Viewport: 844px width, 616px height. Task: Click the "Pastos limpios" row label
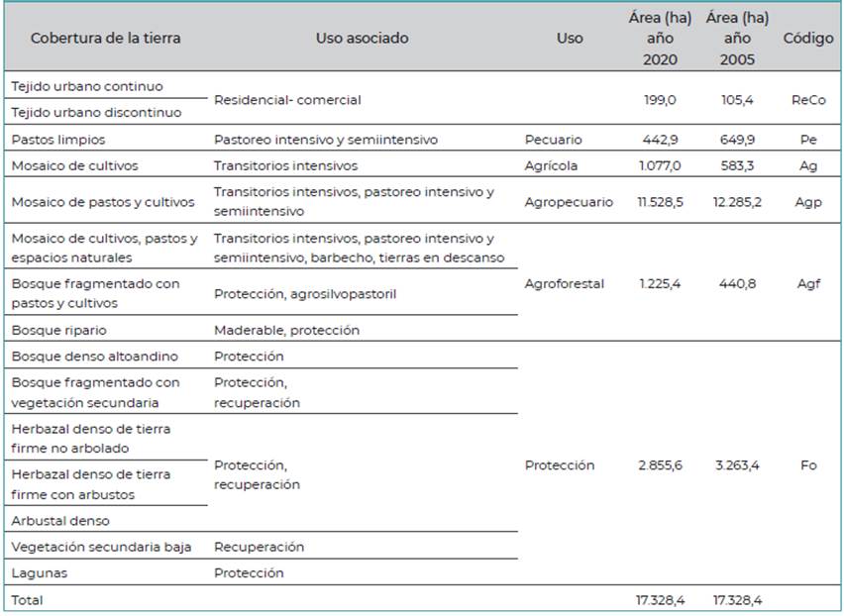point(57,140)
